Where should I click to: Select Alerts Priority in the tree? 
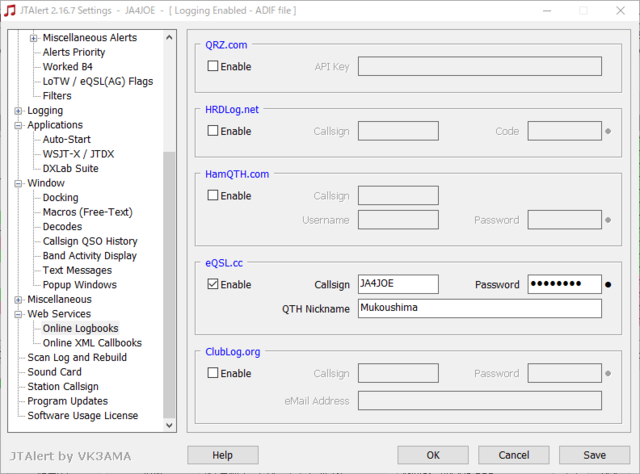[x=74, y=52]
